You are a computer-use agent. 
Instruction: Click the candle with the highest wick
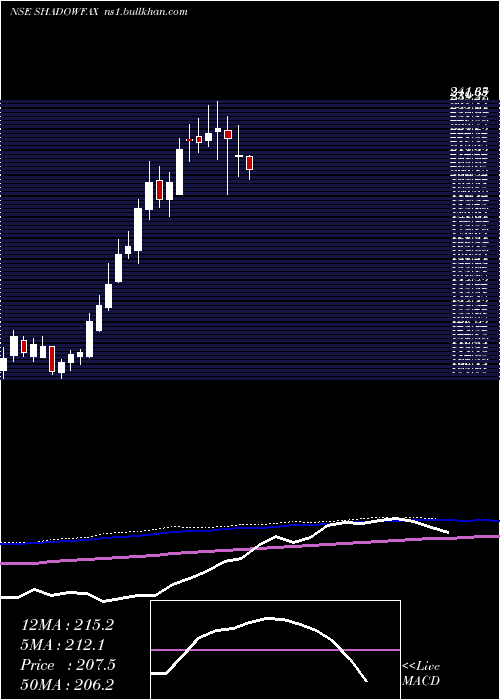[x=218, y=130]
